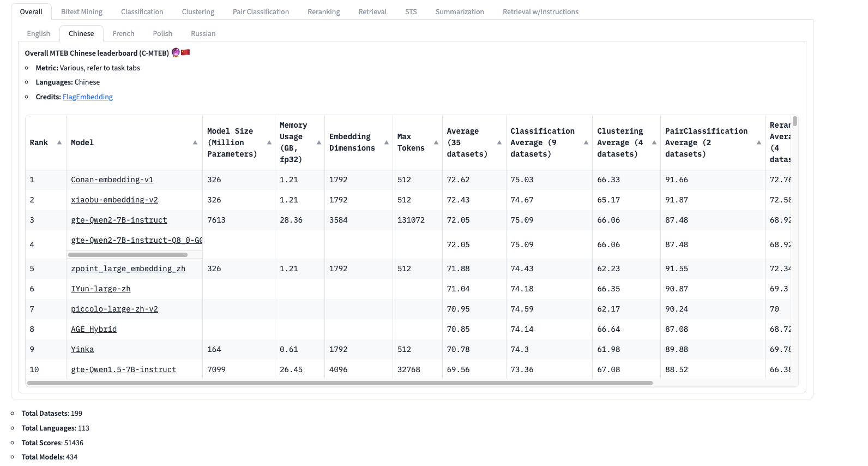Sort by PairClassification Average column arrow
This screenshot has height=466, width=868.
[x=759, y=142]
